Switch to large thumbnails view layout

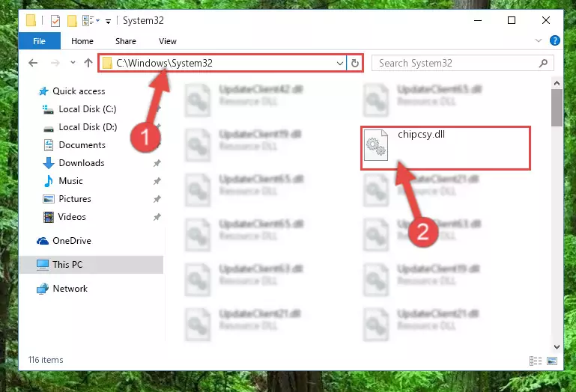coord(552,361)
